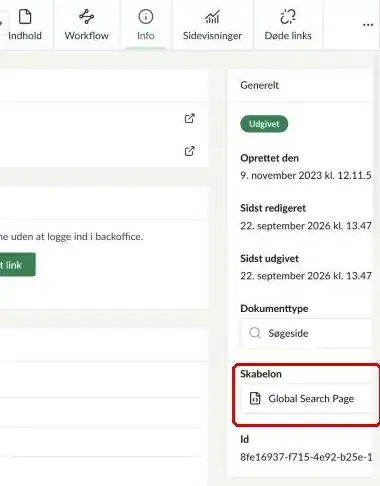Select the Id value text

pos(306,457)
